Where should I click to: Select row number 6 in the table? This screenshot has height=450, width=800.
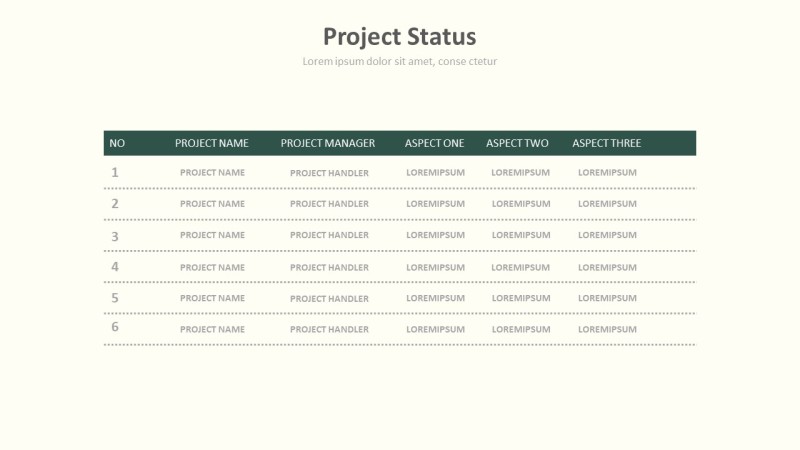(115, 327)
